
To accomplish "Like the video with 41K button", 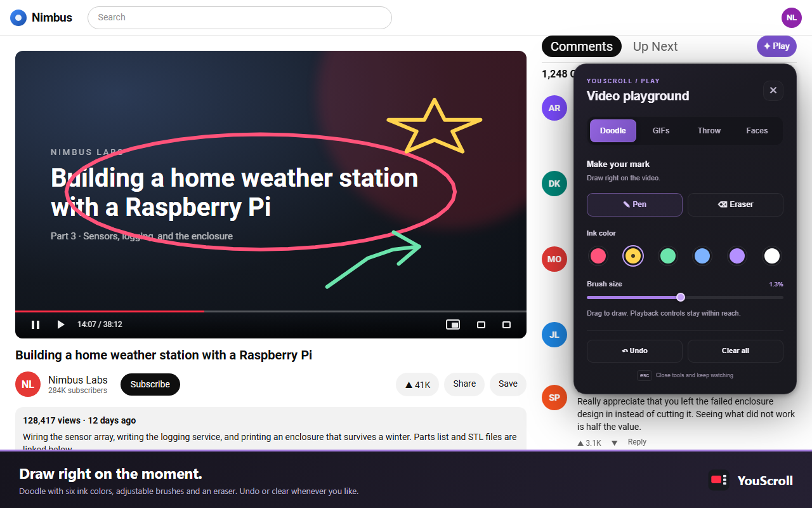I will pyautogui.click(x=417, y=384).
